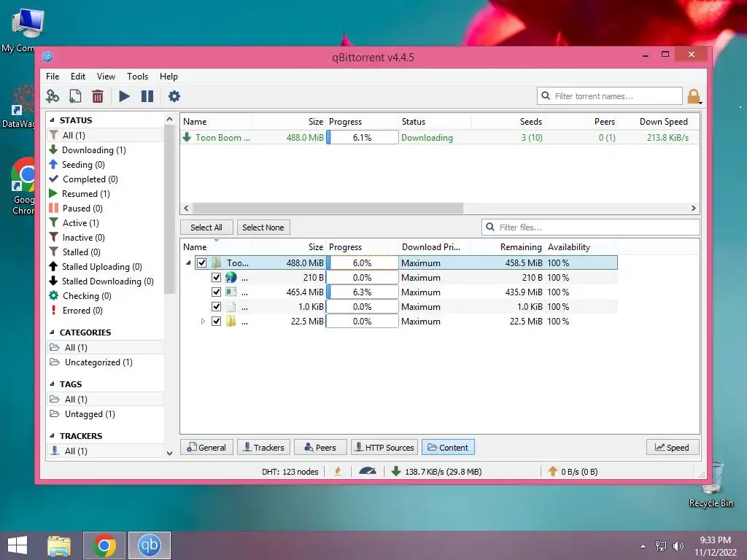Toggle checkbox for the Too... root folder
The image size is (747, 560).
click(x=201, y=262)
